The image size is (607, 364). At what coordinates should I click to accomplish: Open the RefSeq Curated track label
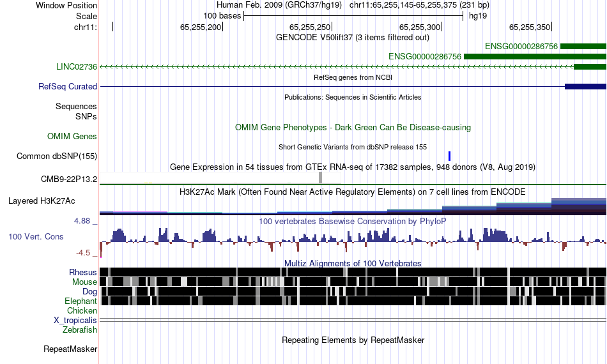pos(68,86)
